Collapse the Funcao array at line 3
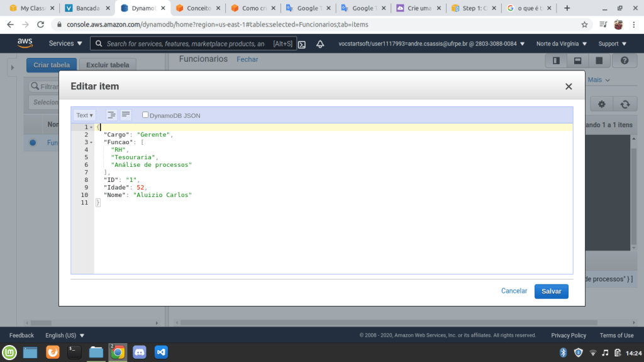The image size is (644, 362). [x=92, y=142]
